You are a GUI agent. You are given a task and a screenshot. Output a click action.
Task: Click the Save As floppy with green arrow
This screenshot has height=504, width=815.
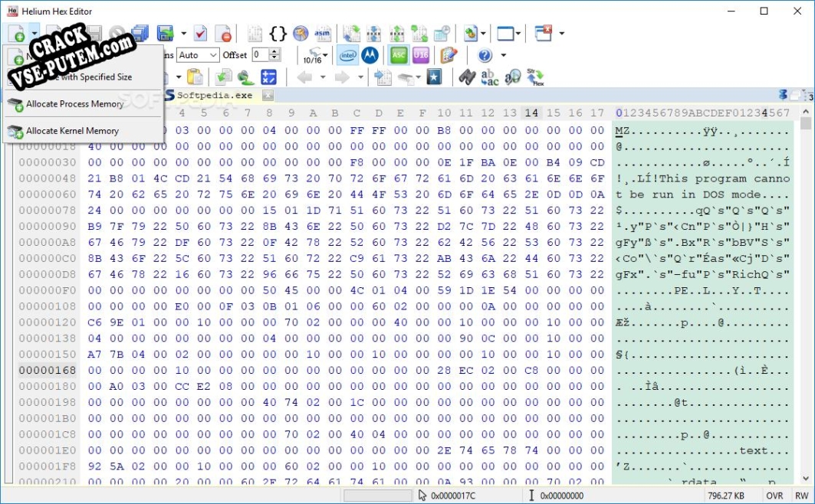pos(166,33)
